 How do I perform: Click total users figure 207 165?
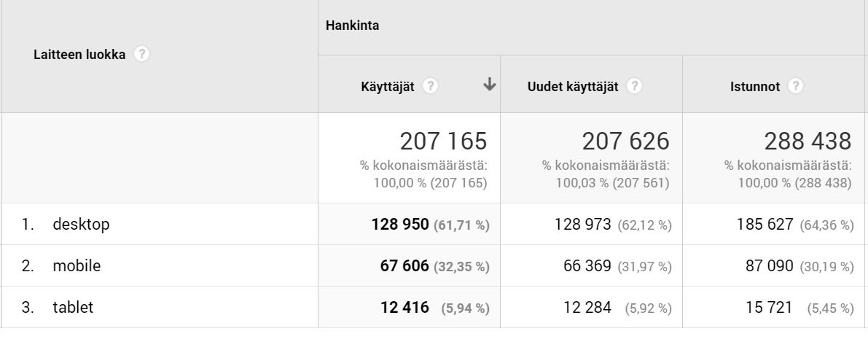click(443, 141)
